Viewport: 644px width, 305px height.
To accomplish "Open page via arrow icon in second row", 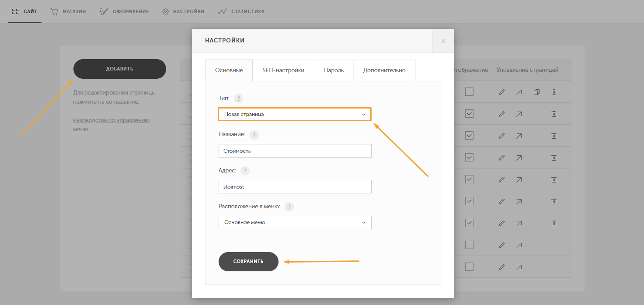I will (x=519, y=114).
